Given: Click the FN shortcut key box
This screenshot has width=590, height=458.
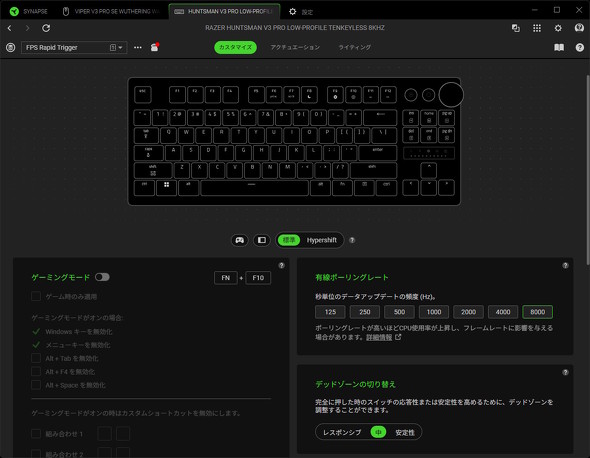Looking at the screenshot, I should pyautogui.click(x=226, y=278).
